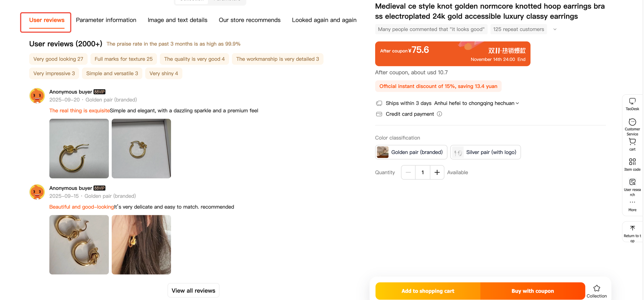Return to top using arrow icon
The height and width of the screenshot is (300, 644).
click(x=632, y=228)
